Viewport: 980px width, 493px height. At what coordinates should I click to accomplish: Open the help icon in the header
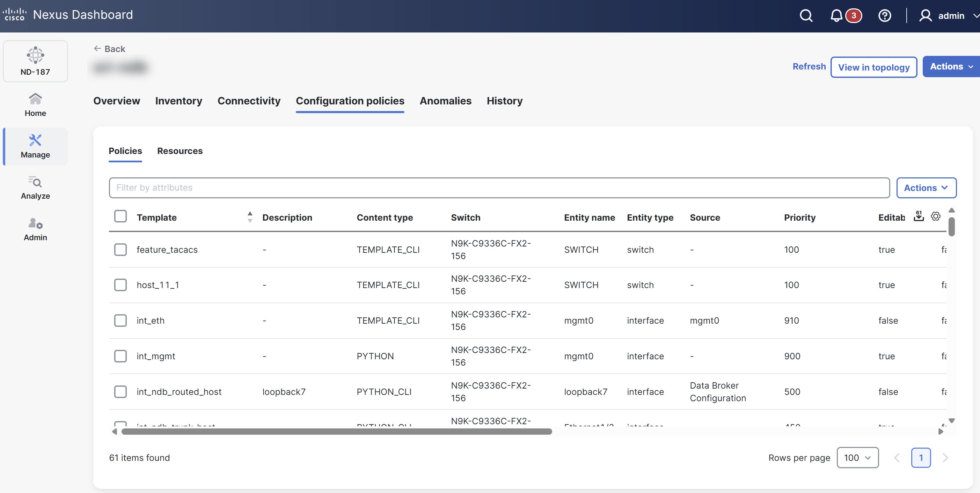pyautogui.click(x=885, y=16)
